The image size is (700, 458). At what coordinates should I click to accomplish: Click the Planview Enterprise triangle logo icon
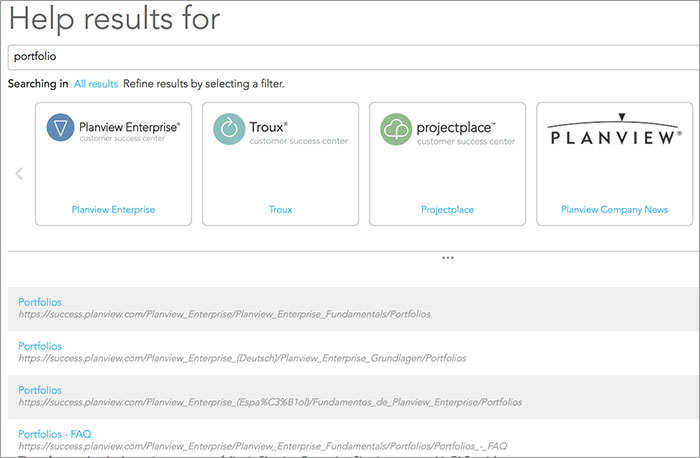pos(60,128)
